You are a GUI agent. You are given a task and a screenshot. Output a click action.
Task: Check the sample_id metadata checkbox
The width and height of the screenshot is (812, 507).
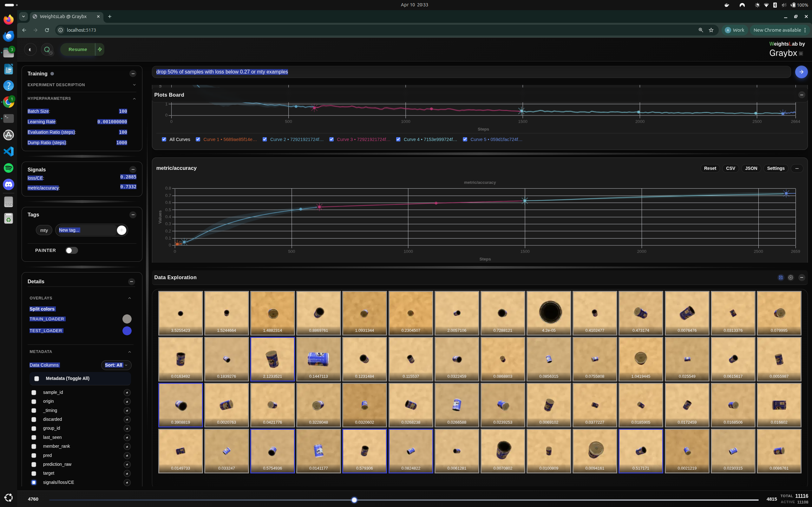(x=34, y=392)
